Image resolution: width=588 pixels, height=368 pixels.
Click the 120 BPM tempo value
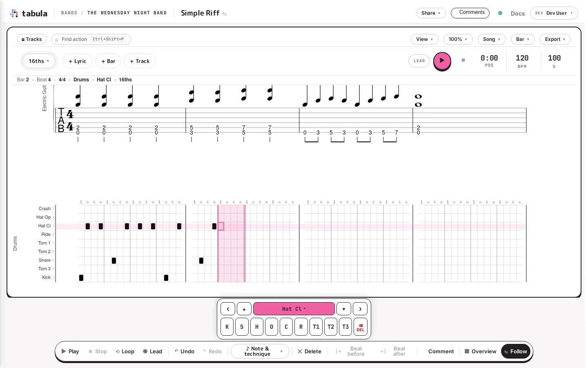coord(522,58)
